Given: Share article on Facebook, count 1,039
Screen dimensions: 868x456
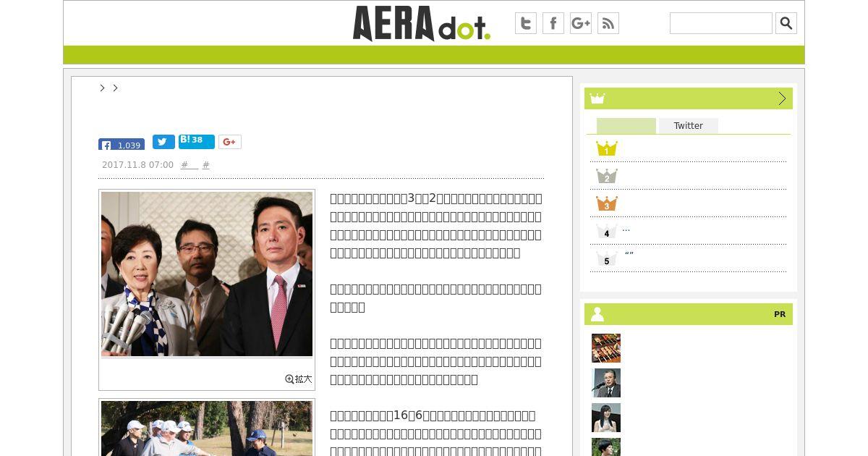Looking at the screenshot, I should [x=122, y=144].
